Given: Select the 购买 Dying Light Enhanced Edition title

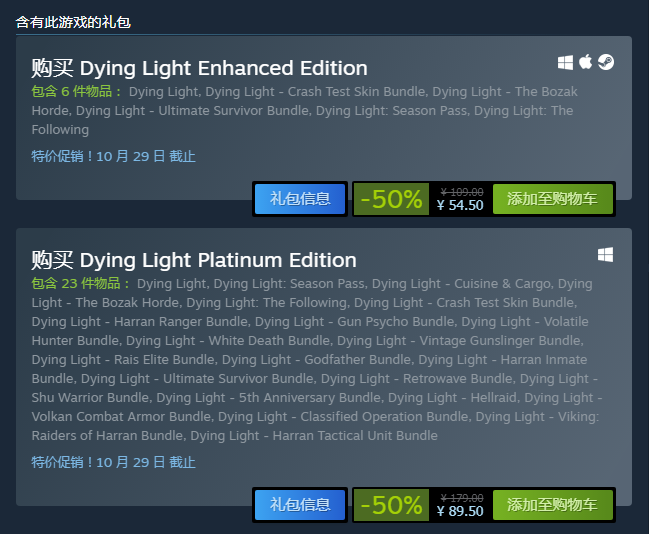Looking at the screenshot, I should point(200,68).
